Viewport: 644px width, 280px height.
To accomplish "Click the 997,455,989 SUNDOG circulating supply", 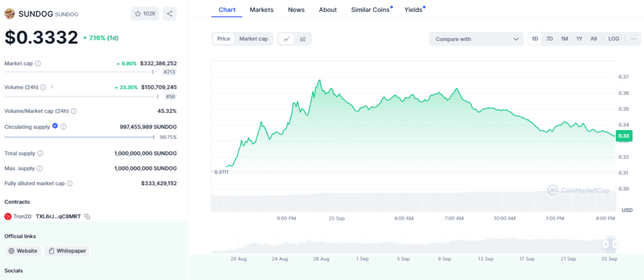I will [x=148, y=127].
